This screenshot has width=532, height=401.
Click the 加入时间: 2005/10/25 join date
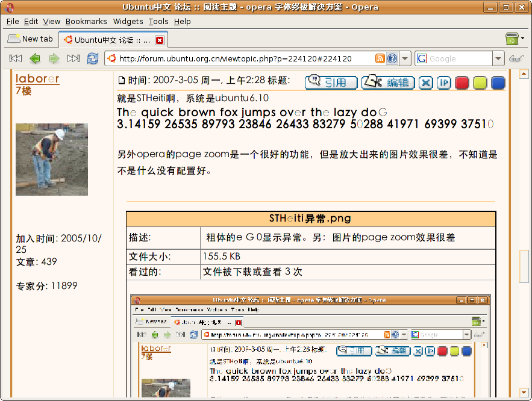coord(58,244)
